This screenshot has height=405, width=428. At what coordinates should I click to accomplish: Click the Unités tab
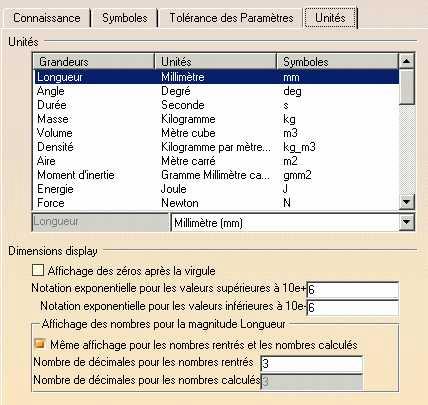pyautogui.click(x=330, y=18)
